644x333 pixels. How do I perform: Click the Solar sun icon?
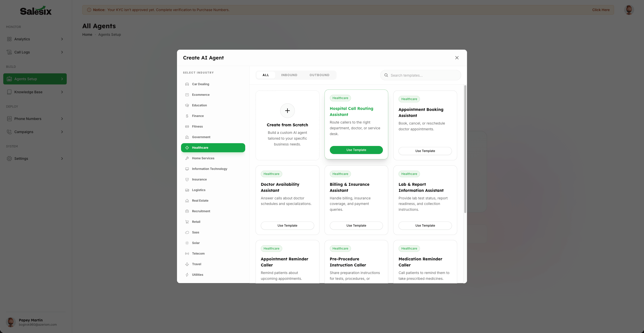[187, 243]
